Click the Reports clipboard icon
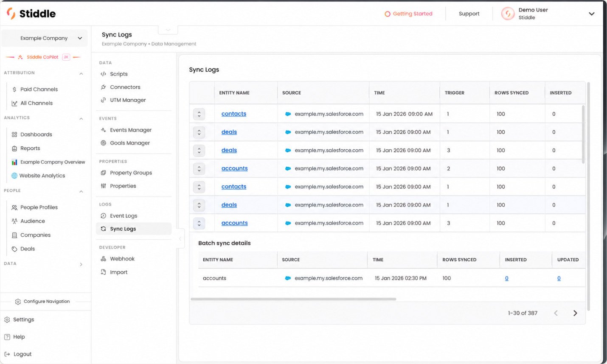 [14, 148]
